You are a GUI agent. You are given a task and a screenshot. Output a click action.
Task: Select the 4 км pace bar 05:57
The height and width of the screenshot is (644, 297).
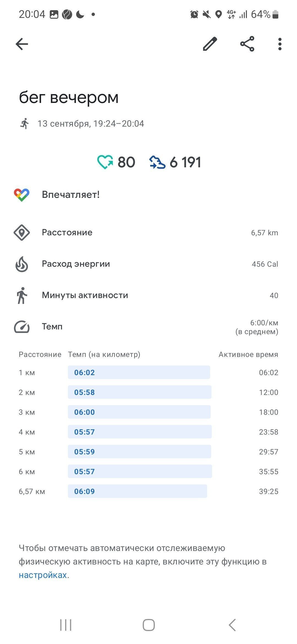[x=140, y=432]
